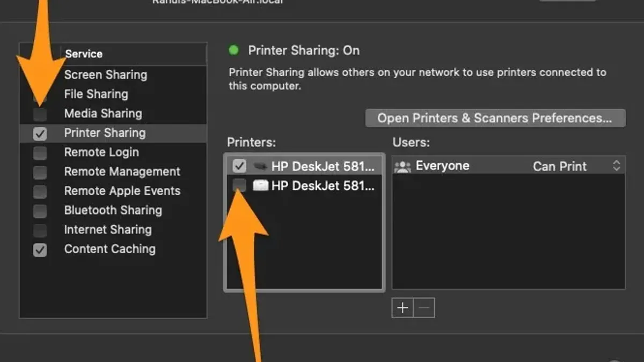Select the Printer Sharing label in the service list
This screenshot has width=644, height=362.
pyautogui.click(x=105, y=133)
